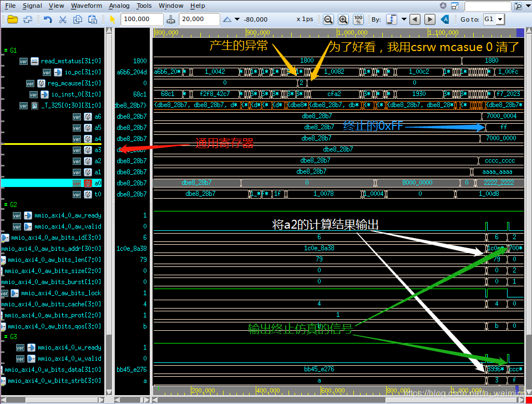Select signal mmio_axi4_0_aw_valid
The height and width of the screenshot is (404, 532).
[68, 227]
